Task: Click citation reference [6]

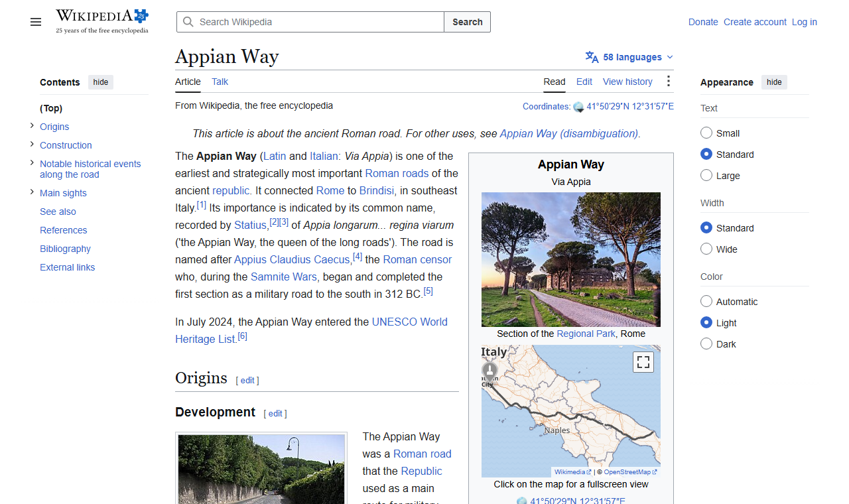Action: pos(243,336)
